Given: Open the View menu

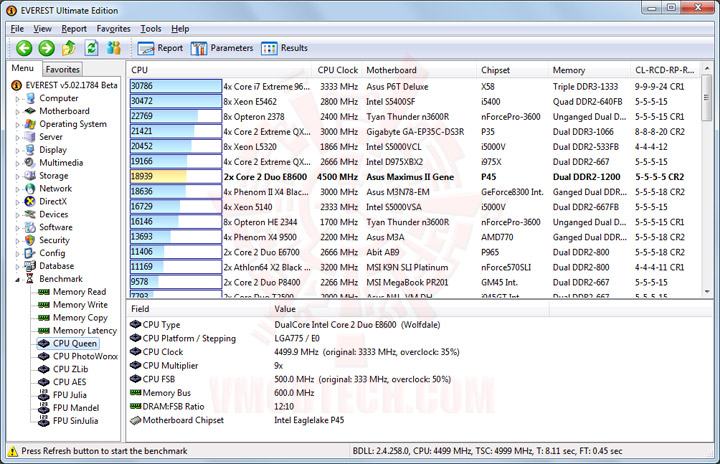Looking at the screenshot, I should tap(42, 28).
